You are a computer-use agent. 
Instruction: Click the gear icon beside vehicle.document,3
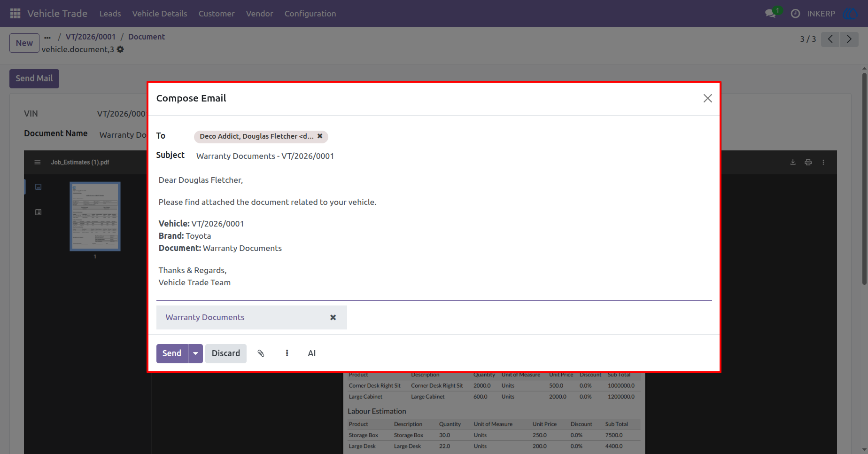(120, 49)
